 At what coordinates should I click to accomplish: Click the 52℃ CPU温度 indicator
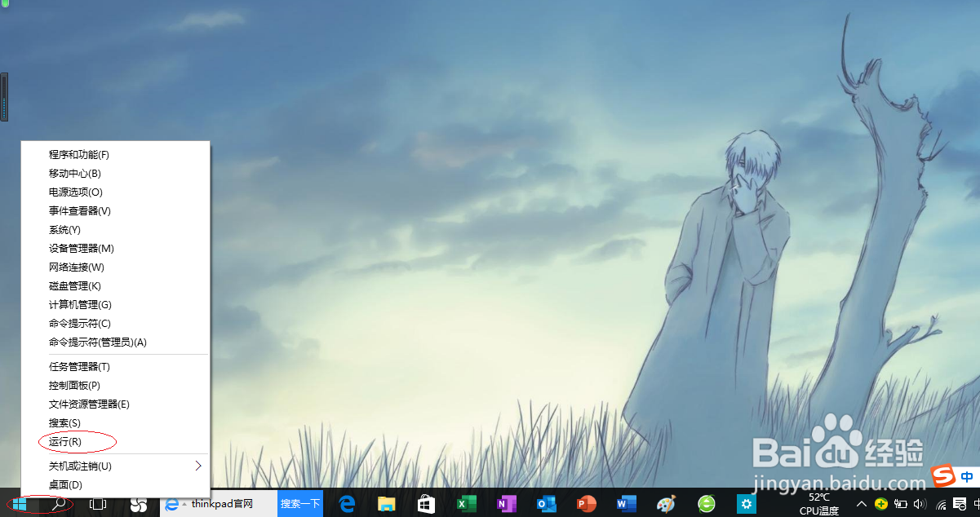(x=819, y=504)
